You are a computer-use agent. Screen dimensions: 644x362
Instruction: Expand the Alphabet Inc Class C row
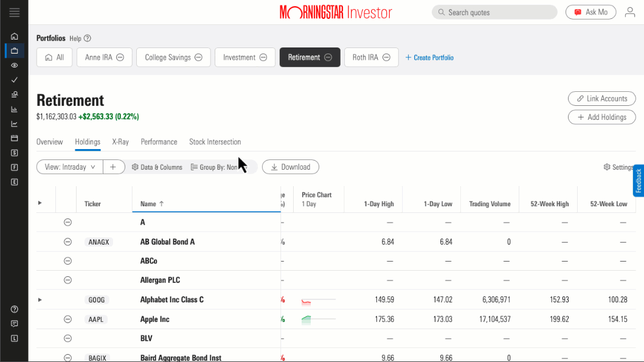coord(40,300)
